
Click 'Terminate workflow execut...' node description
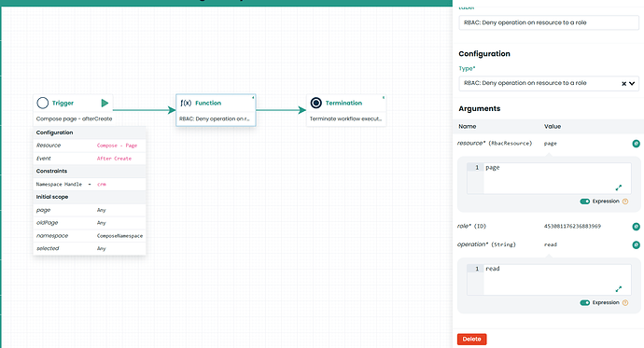click(x=345, y=119)
